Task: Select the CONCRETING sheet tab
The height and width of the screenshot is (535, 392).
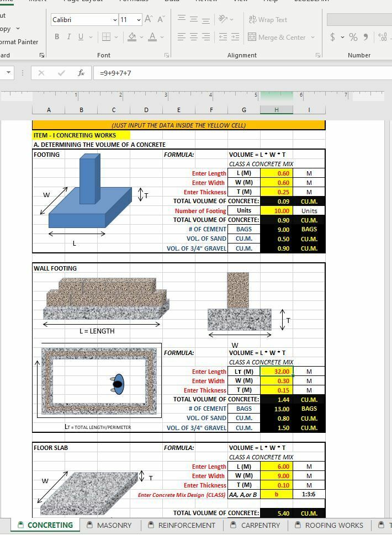Action: (x=45, y=525)
